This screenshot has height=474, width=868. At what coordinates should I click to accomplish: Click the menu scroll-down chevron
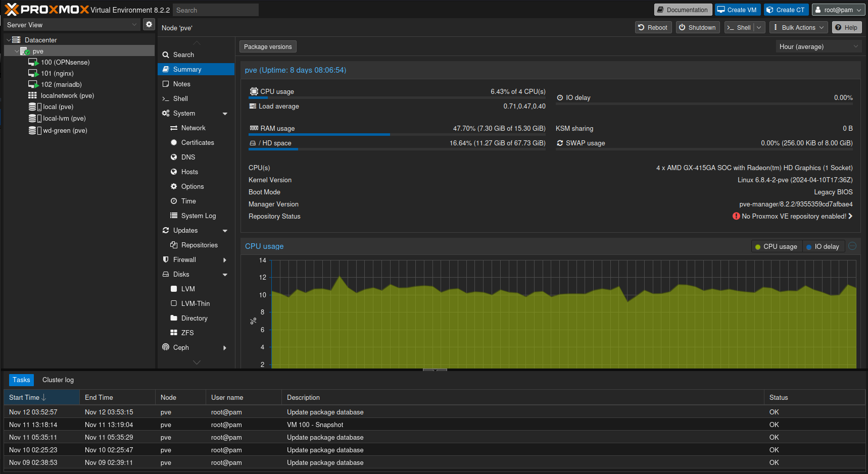pyautogui.click(x=197, y=362)
